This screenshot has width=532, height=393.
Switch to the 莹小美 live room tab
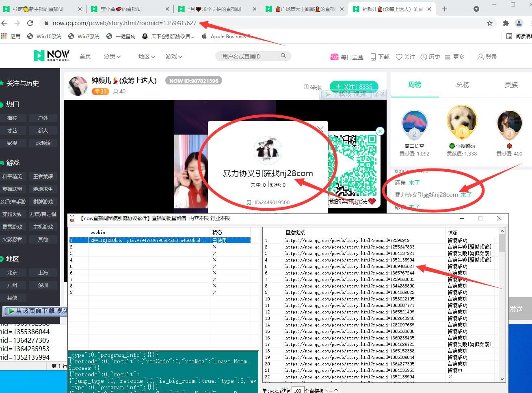pyautogui.click(x=130, y=9)
